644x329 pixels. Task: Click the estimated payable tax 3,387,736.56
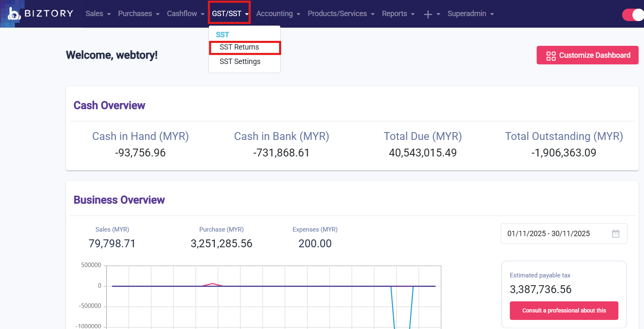pos(541,289)
